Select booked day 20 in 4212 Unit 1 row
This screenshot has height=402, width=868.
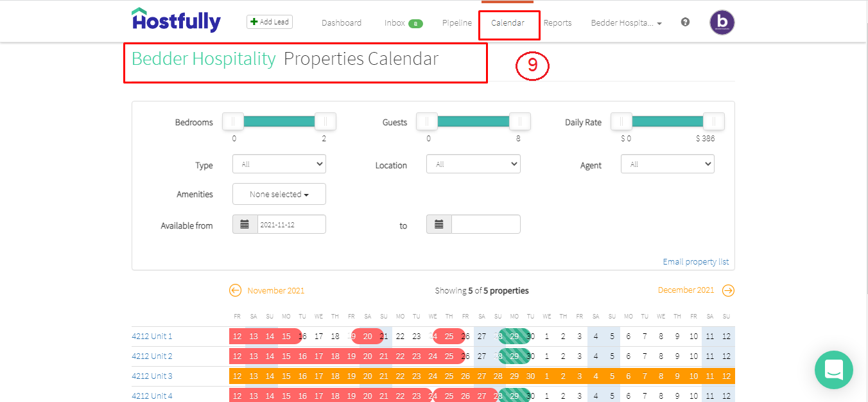click(x=368, y=336)
